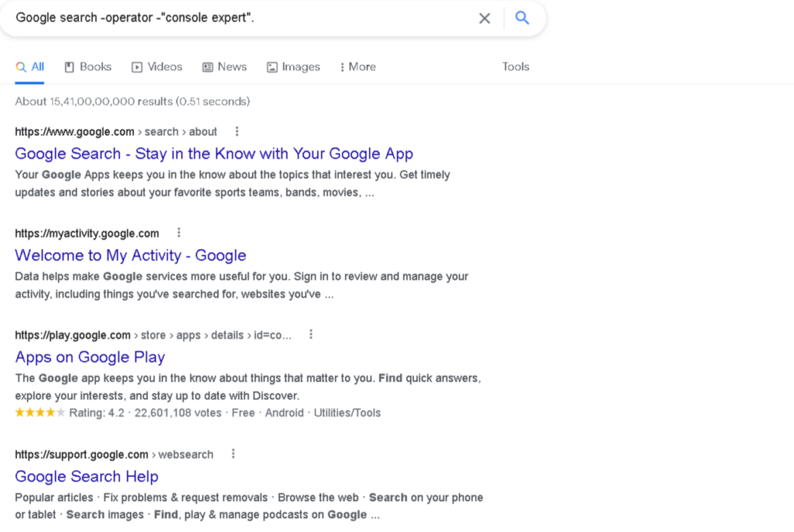This screenshot has width=794, height=532.
Task: Click the Images category icon
Action: 273,67
